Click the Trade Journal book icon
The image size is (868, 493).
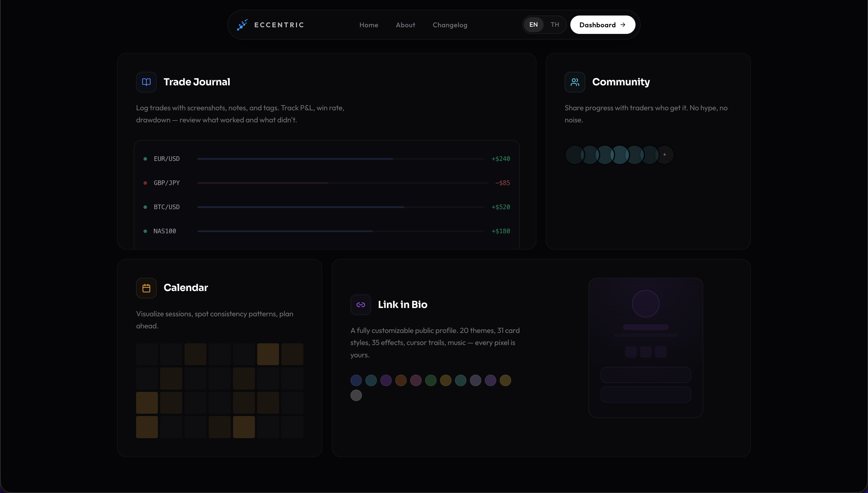point(146,82)
